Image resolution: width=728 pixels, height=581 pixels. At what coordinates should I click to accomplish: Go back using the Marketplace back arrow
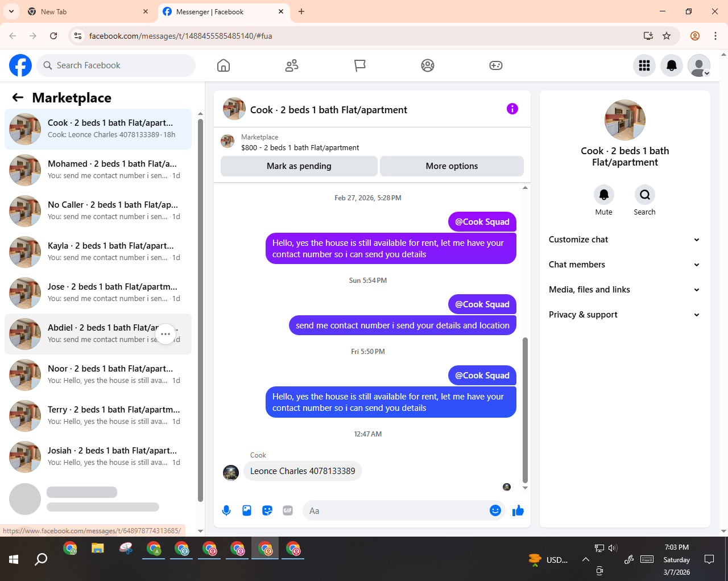(x=18, y=97)
